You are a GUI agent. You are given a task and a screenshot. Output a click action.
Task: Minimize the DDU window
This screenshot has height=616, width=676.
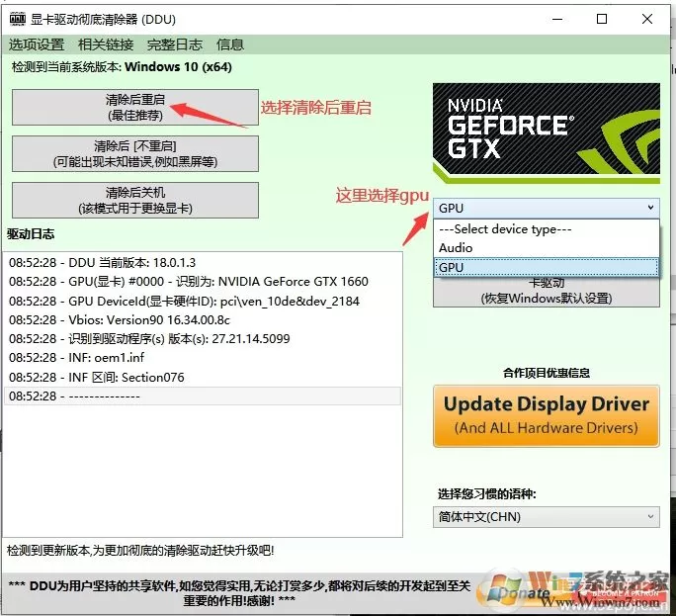click(557, 20)
